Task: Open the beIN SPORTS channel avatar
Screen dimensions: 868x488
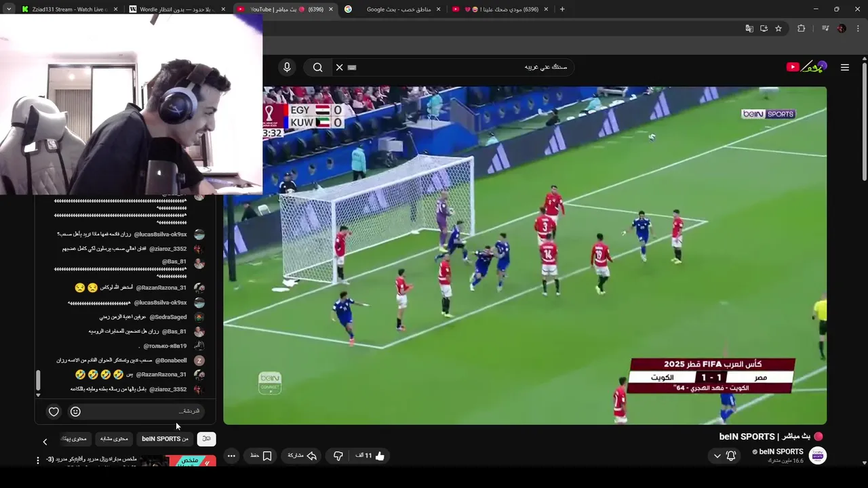Action: pyautogui.click(x=818, y=455)
